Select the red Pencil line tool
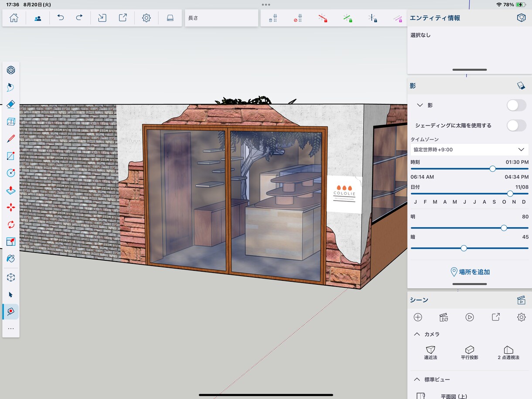Image resolution: width=532 pixels, height=399 pixels. click(x=11, y=139)
